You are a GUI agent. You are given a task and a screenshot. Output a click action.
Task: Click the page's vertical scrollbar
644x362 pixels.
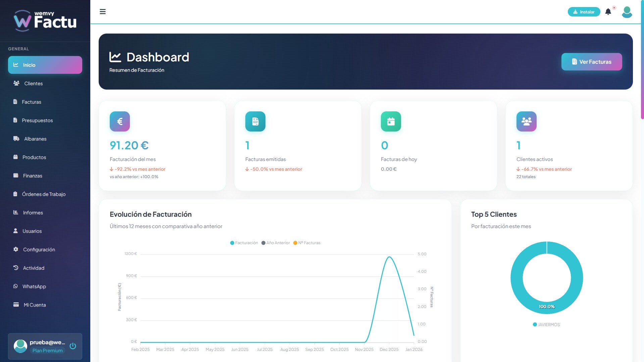(x=642, y=67)
